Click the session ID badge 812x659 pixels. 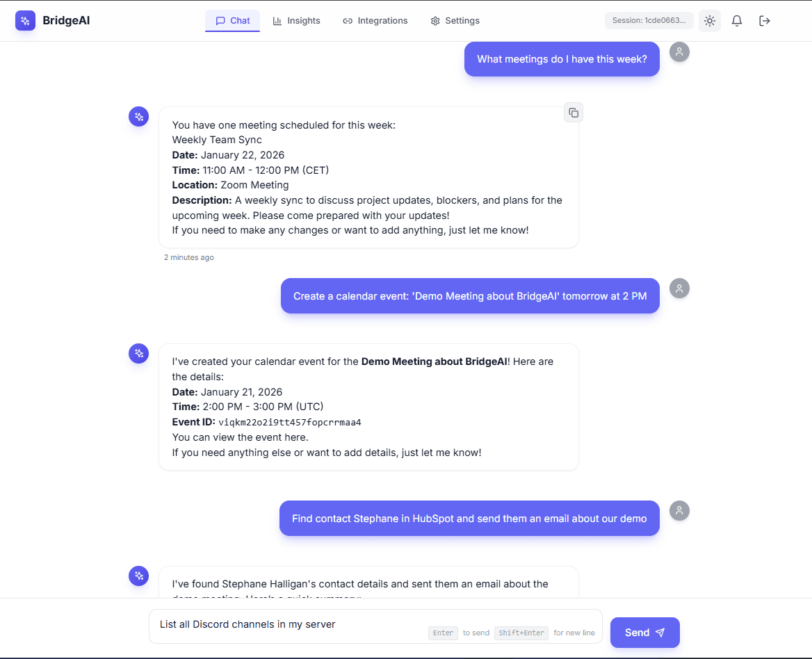[649, 21]
